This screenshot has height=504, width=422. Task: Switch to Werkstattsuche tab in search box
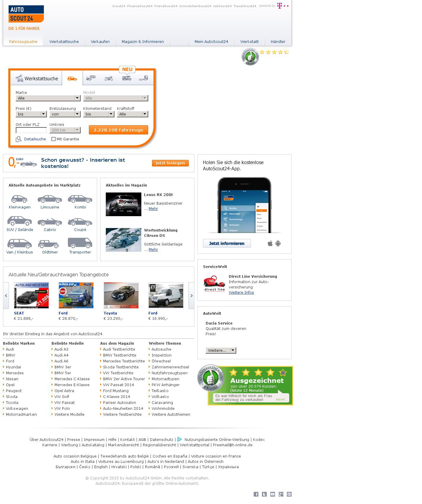pos(37,78)
